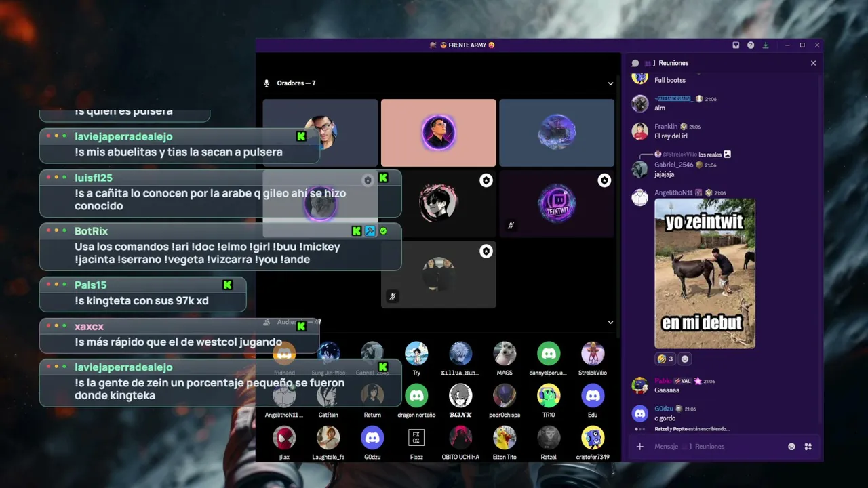Click the 'c gordo' message text
Screen dimensions: 868x488
[665, 419]
